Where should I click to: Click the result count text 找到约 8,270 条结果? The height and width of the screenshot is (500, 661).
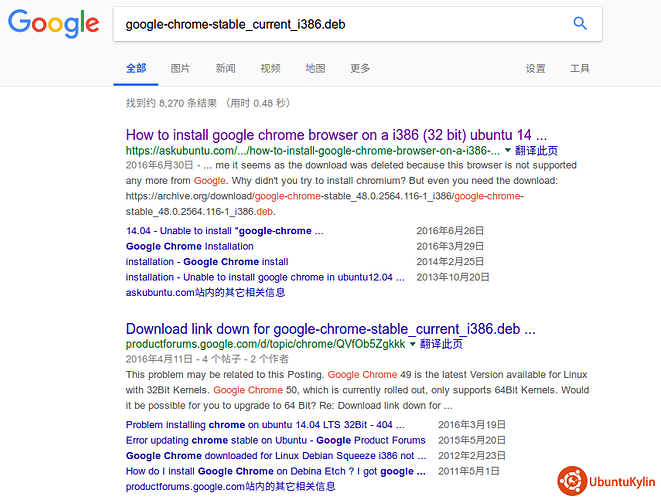pos(171,103)
